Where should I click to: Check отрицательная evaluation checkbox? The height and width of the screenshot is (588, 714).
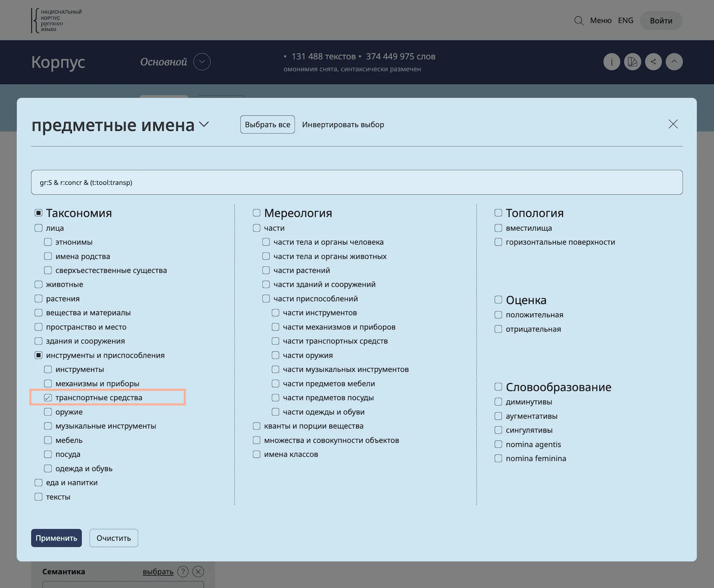click(498, 329)
